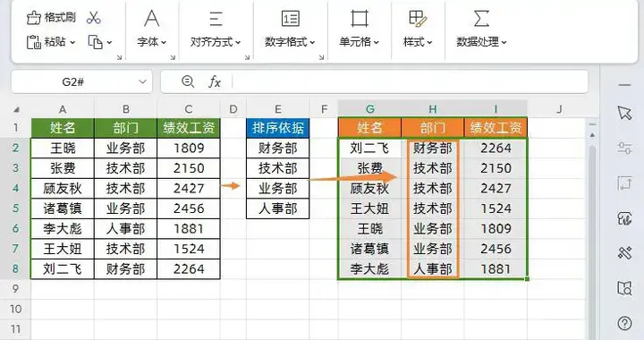Select column E header
Viewport: 644px width, 340px height.
[x=278, y=109]
